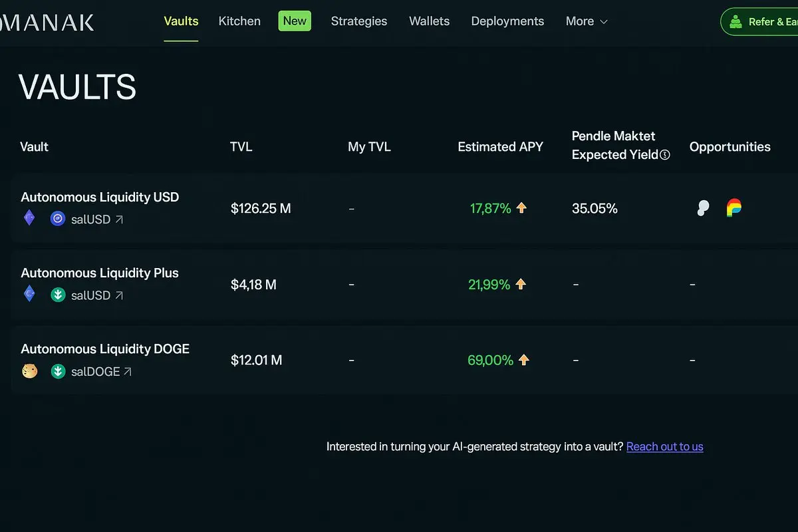Viewport: 798px width, 532px height.
Task: Click the Refer & Earn button
Action: pos(761,22)
